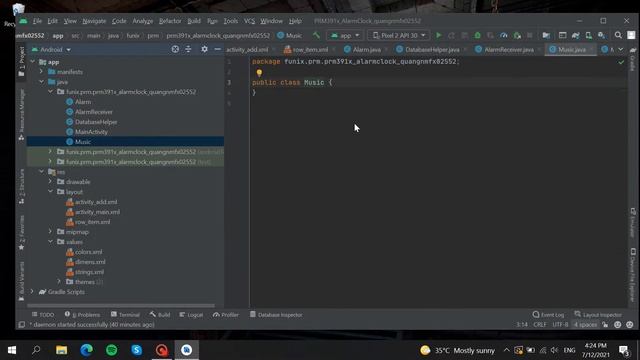Collapse the res folder
640x360 pixels.
(41, 172)
